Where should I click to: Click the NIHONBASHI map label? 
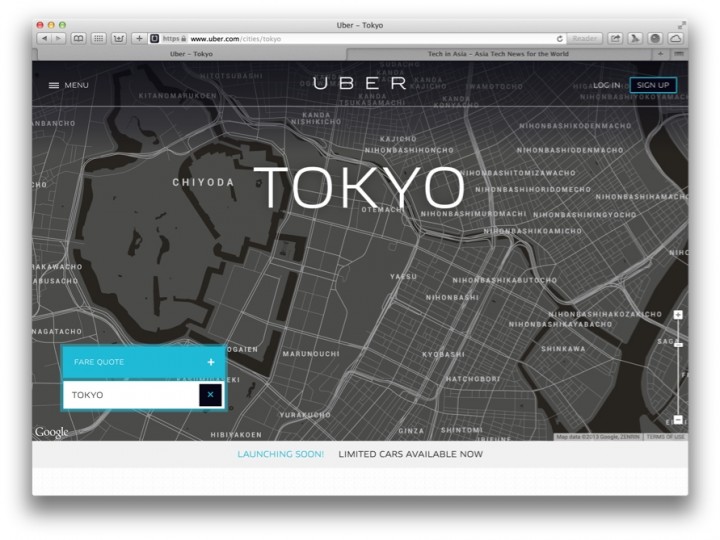point(452,298)
